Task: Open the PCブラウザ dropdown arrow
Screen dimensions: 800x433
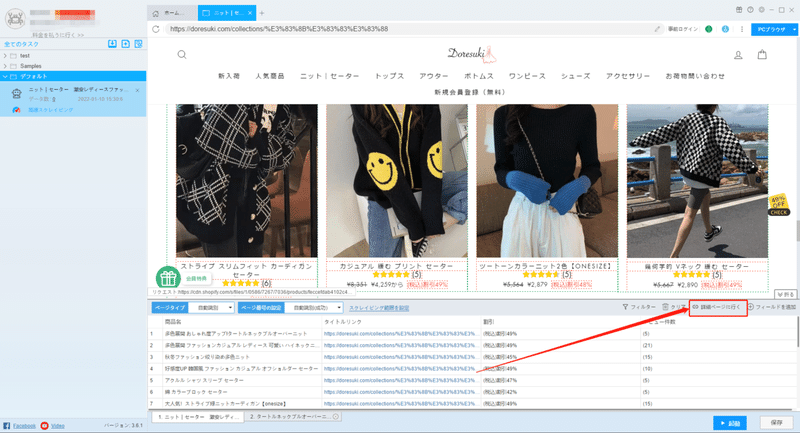Action: click(794, 30)
